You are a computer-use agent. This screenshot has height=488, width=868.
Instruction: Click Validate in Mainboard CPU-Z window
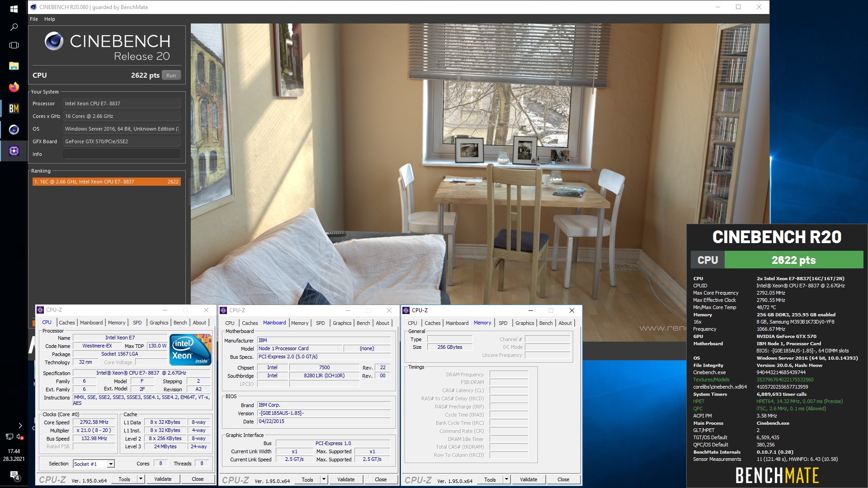[346, 479]
